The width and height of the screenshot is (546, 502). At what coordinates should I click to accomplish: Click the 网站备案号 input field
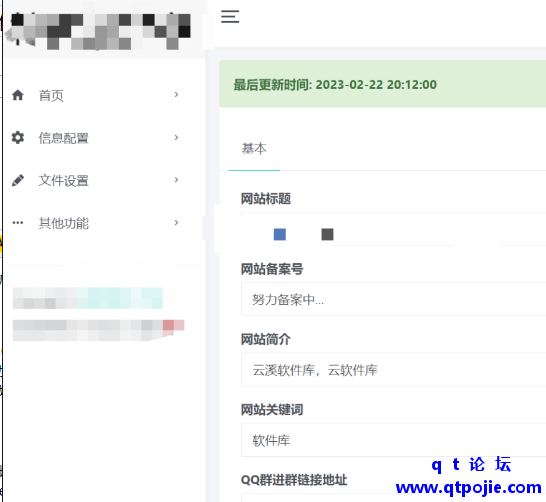[x=393, y=299]
